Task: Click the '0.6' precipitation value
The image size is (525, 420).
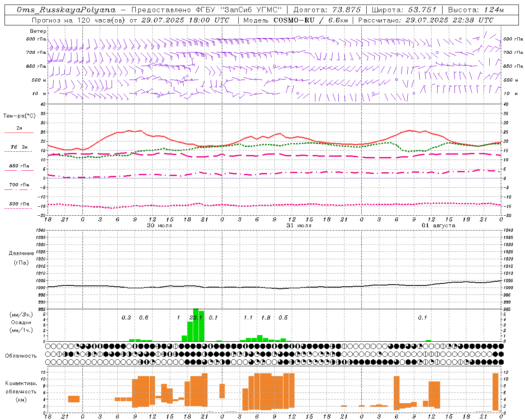Action: [x=144, y=318]
